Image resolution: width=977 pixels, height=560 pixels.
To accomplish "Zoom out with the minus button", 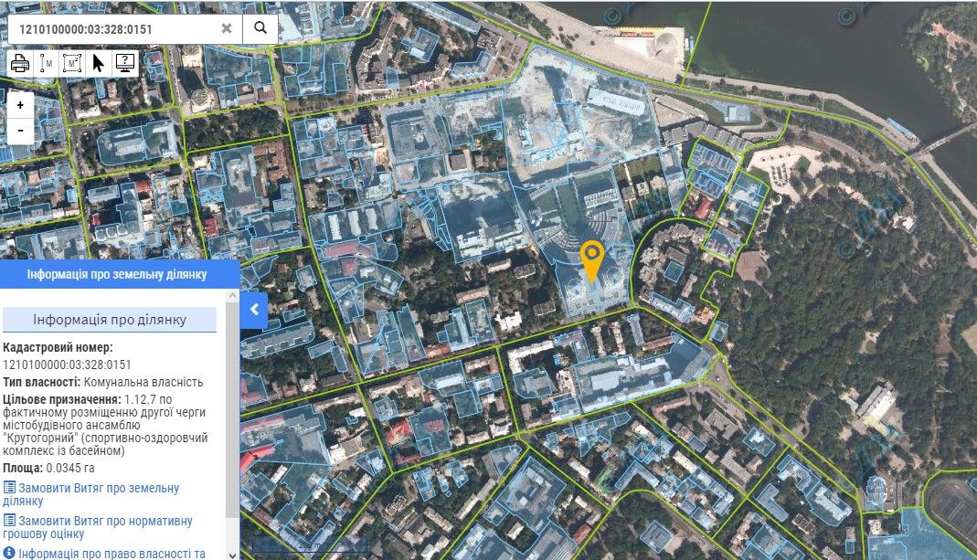I will point(20,131).
